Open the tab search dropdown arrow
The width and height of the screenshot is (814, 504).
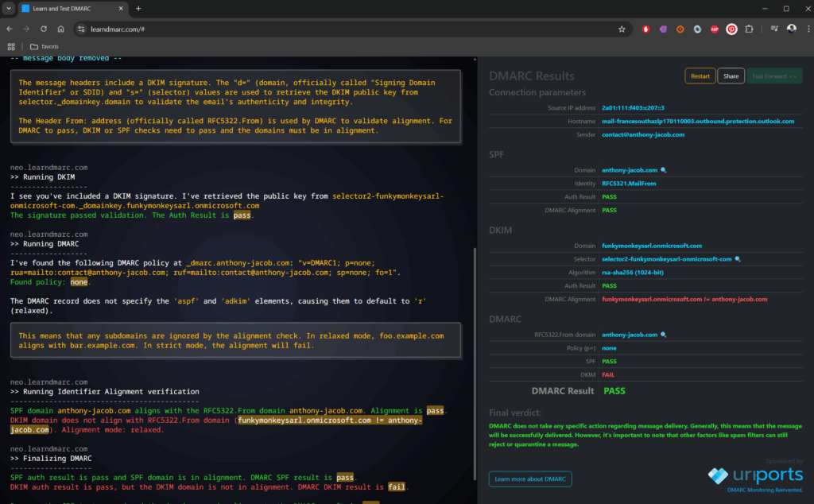tap(9, 8)
